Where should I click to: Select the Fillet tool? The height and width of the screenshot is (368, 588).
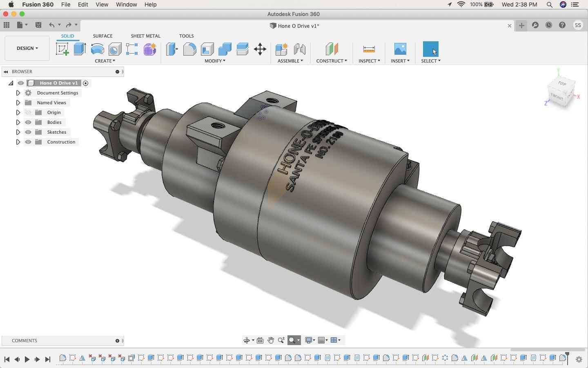[x=189, y=49]
